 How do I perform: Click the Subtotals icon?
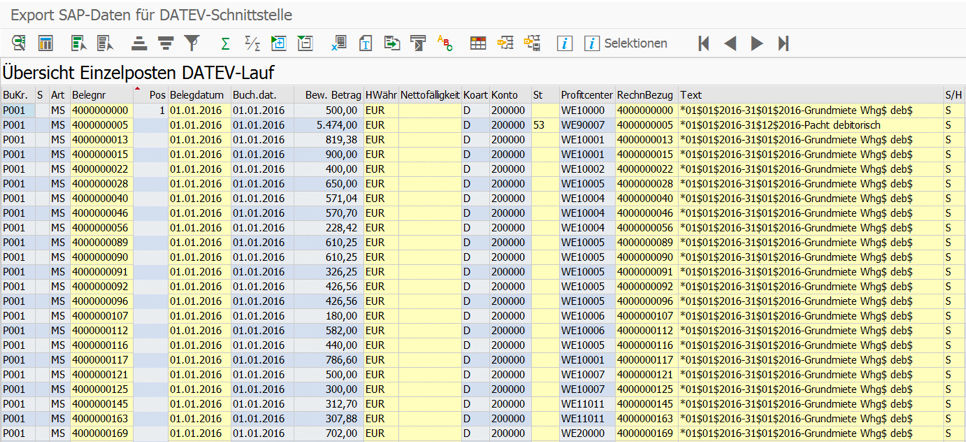252,43
